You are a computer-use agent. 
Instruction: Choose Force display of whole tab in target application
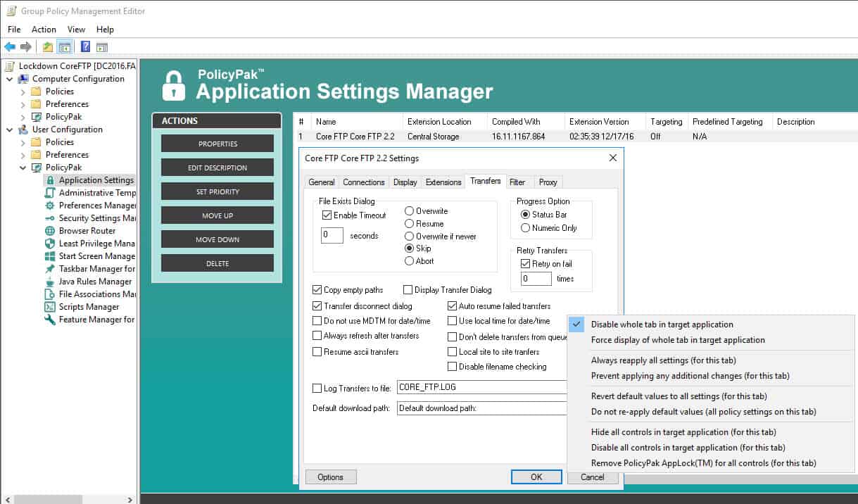678,340
